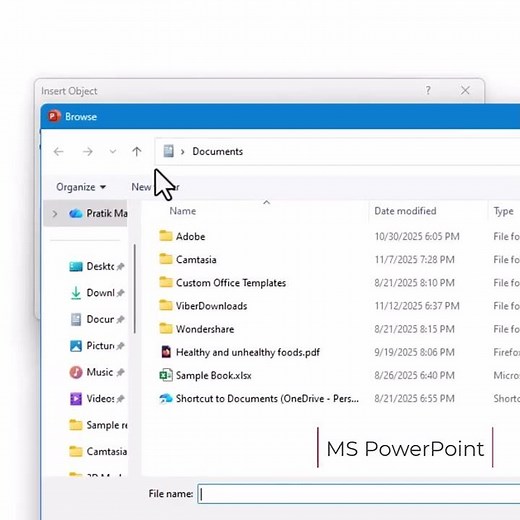The width and height of the screenshot is (520, 520).
Task: Click the breadcrumb chevron before Documents
Action: (182, 152)
